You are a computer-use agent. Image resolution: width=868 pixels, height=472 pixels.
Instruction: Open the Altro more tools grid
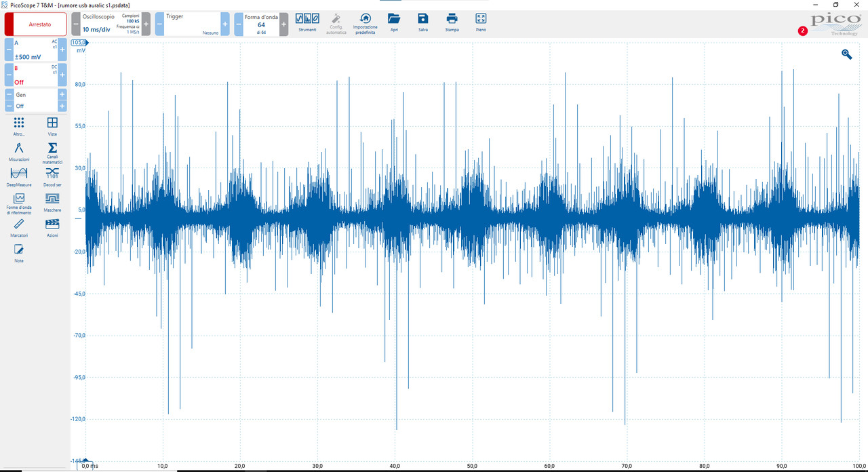click(19, 126)
